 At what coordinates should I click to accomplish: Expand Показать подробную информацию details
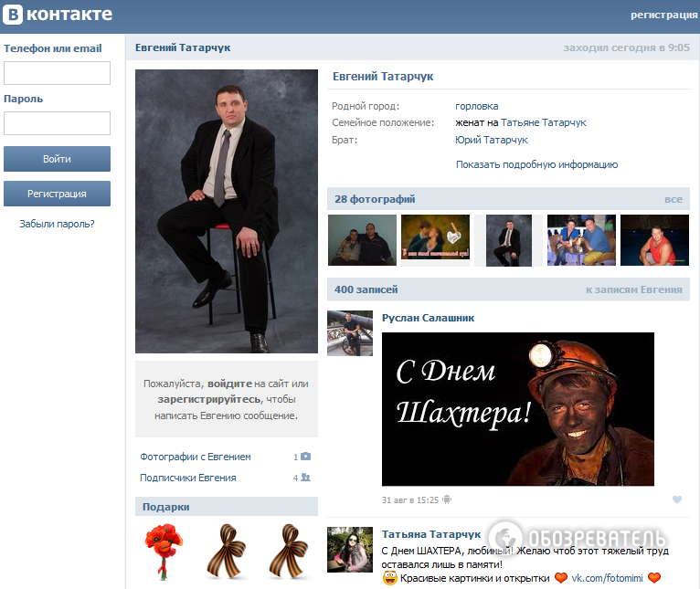[536, 164]
